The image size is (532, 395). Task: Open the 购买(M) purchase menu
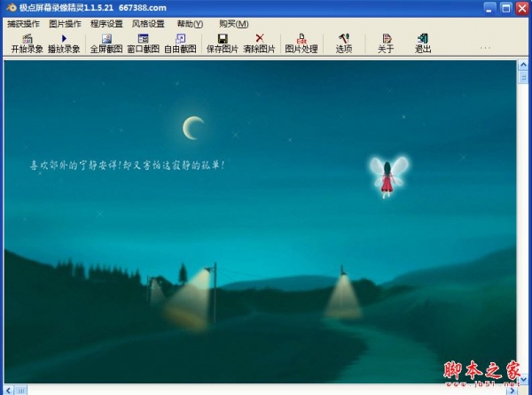233,24
